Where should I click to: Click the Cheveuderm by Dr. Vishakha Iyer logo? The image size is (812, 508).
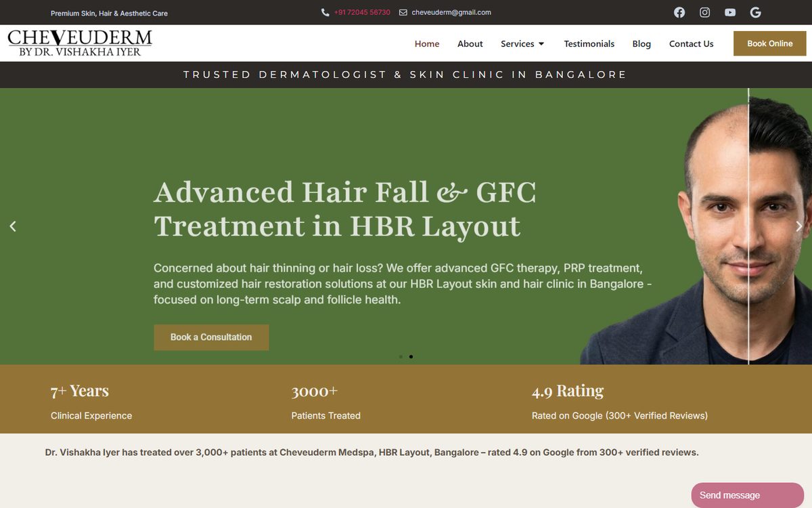tap(80, 43)
